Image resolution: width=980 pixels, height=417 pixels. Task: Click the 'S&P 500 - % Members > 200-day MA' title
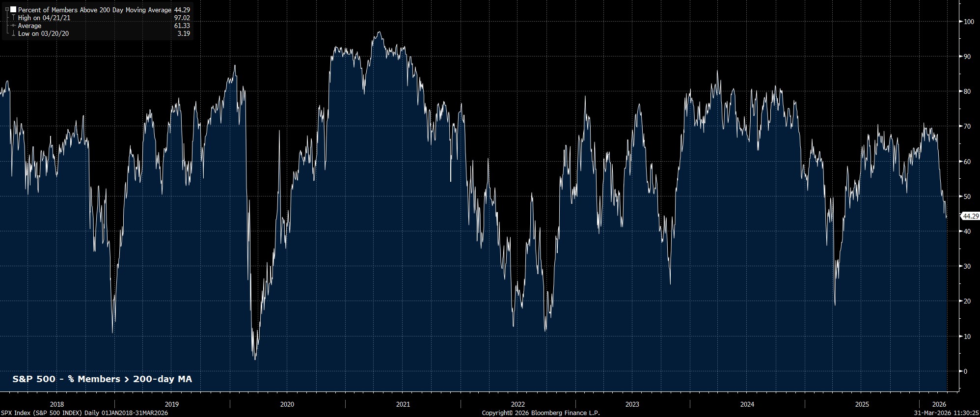(x=102, y=379)
